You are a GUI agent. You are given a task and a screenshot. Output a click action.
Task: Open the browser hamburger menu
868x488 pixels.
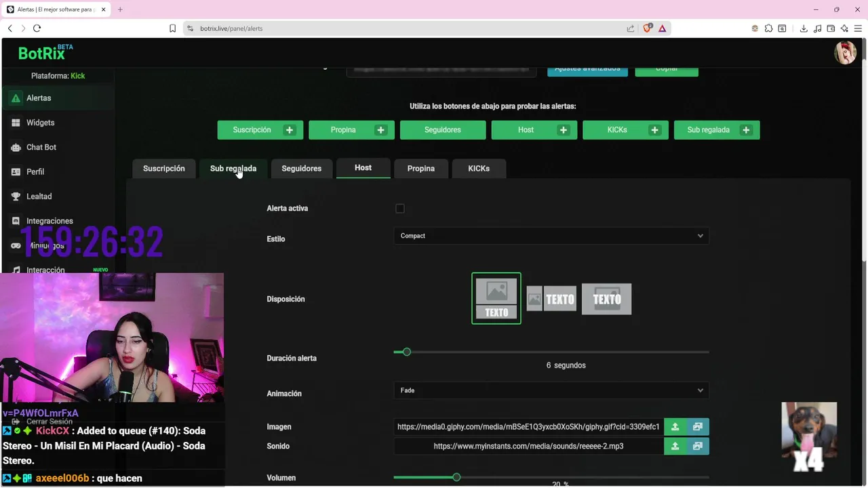(858, 28)
